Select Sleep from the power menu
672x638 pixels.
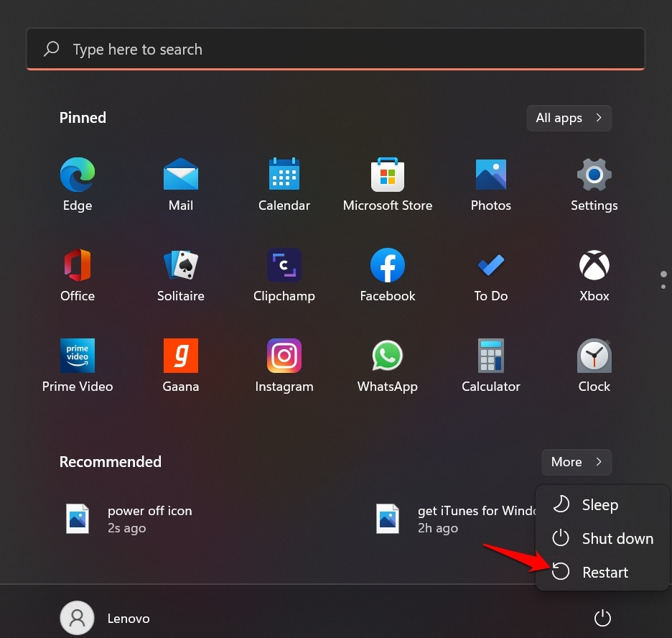(x=602, y=504)
